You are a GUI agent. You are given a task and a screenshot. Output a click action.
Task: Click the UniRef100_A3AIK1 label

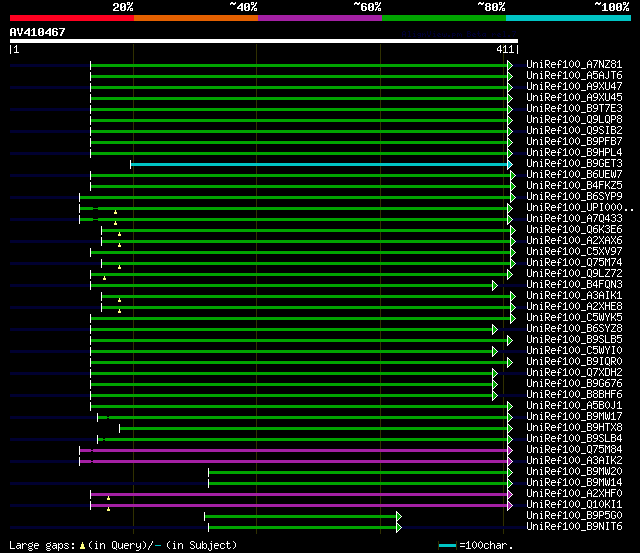(x=574, y=296)
